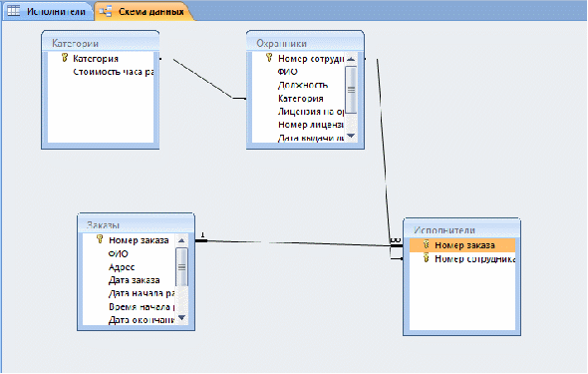This screenshot has width=588, height=374.
Task: Select Номер сотрудника field in Охранники table
Action: 311,59
